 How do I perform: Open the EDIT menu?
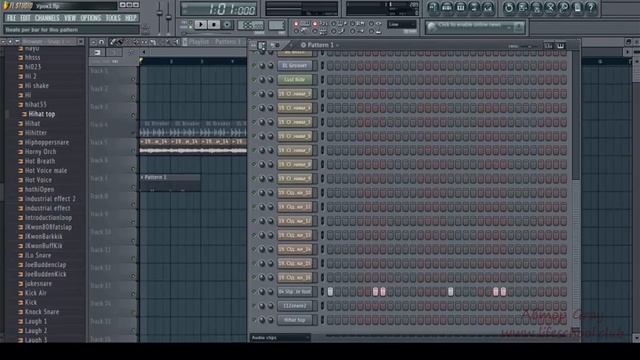[25, 18]
